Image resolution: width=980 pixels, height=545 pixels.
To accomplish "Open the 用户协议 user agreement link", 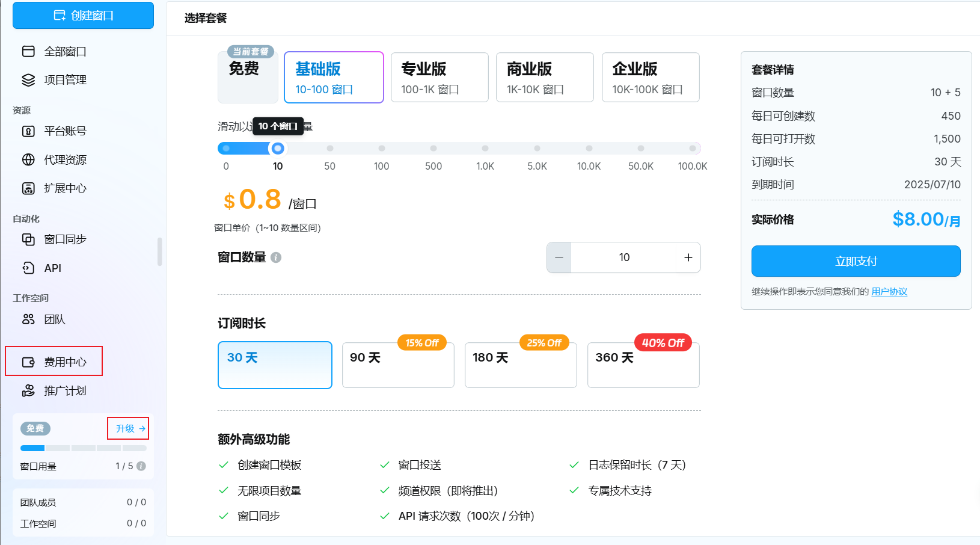I will click(x=889, y=292).
